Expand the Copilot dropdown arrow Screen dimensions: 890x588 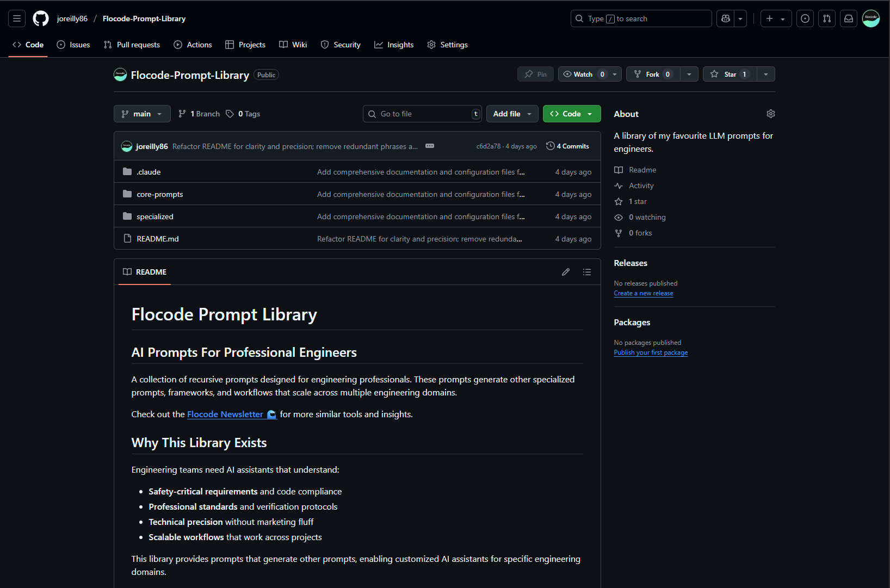tap(740, 18)
